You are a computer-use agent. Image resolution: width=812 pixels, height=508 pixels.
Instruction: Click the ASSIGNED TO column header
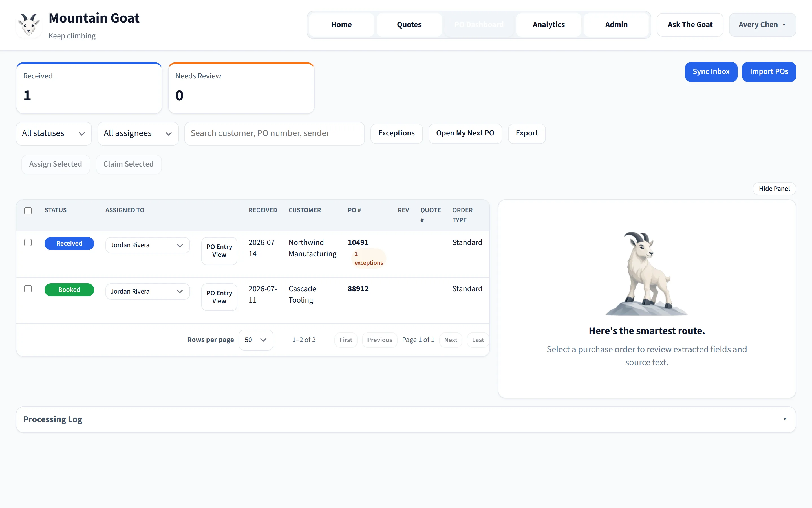125,210
